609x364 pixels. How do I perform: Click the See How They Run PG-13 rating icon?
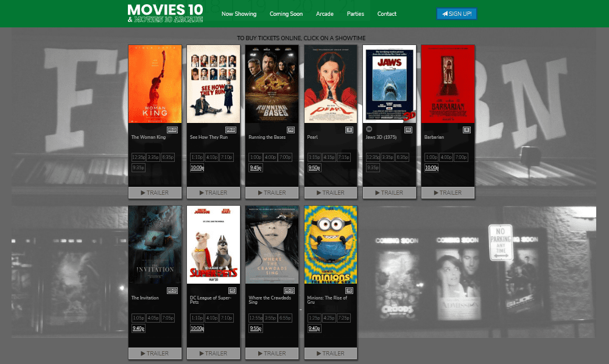pos(231,130)
